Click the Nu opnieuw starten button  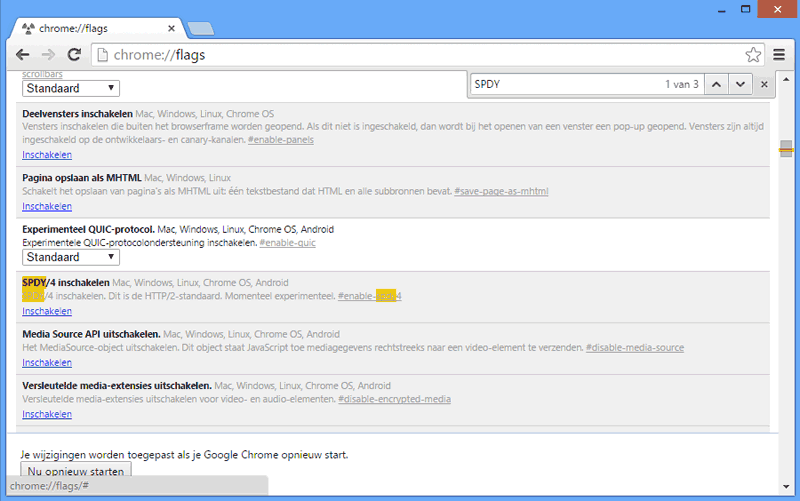(x=76, y=470)
